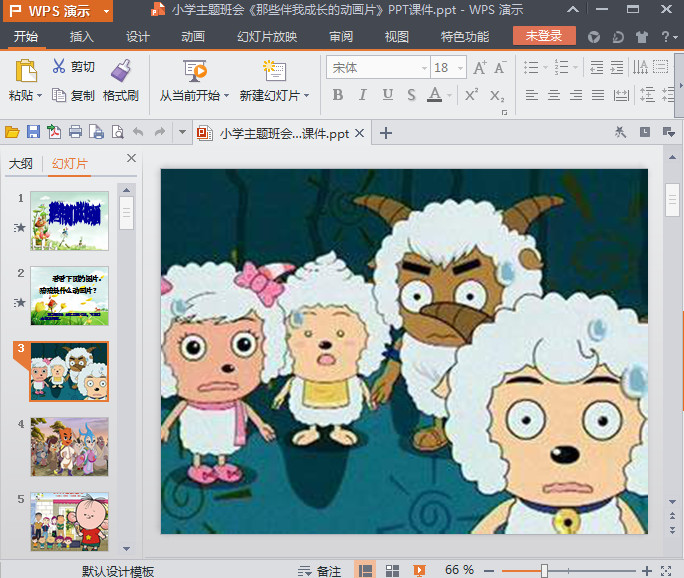The image size is (684, 578).
Task: Select slide 4 thumbnail
Action: 69,447
